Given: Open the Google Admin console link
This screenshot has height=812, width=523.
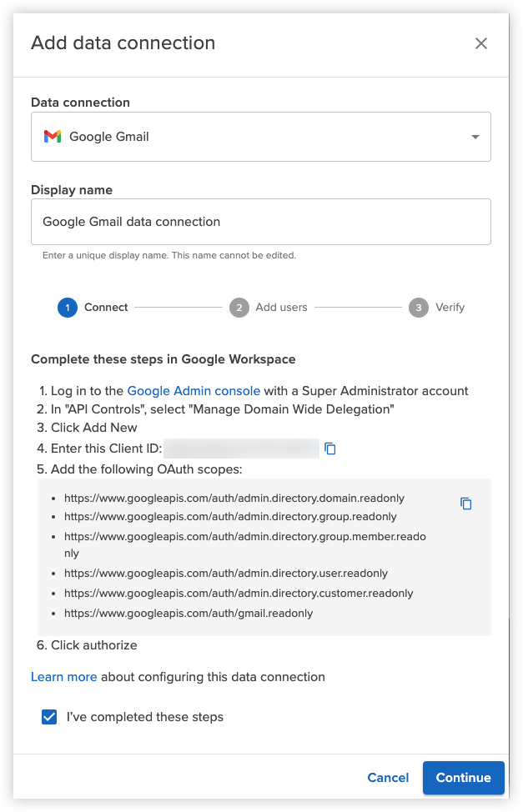Looking at the screenshot, I should 194,391.
